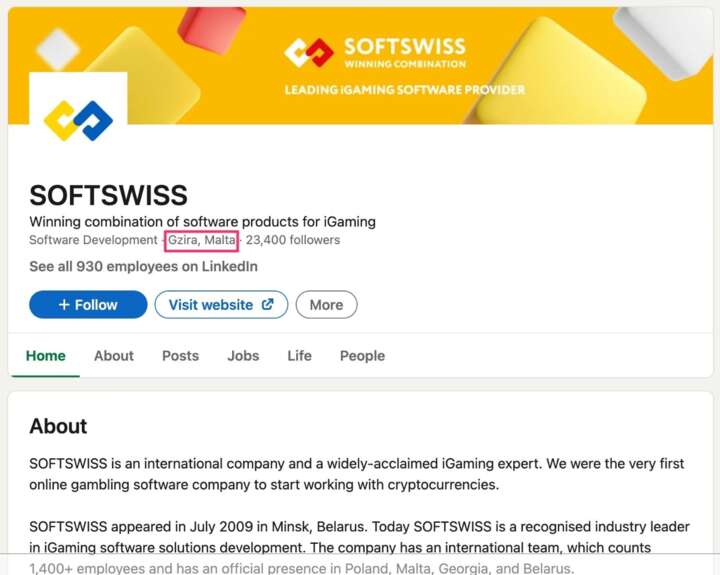Open the Life tab
This screenshot has width=720, height=575.
(x=299, y=356)
